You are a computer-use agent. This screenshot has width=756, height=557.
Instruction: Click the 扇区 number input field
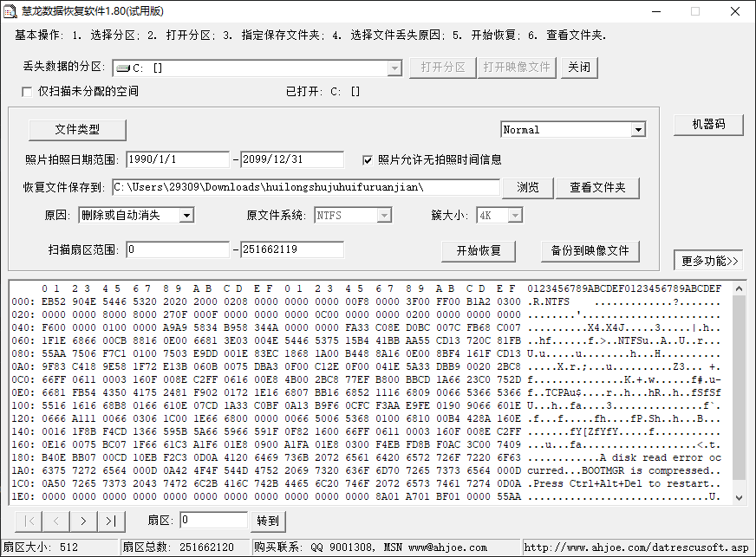pos(213,521)
